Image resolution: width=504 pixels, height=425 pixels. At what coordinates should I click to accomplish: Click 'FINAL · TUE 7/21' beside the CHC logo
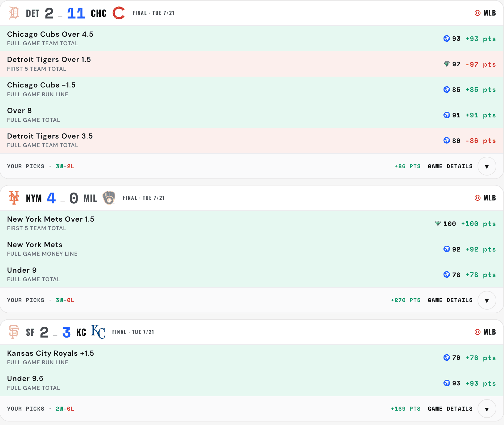(x=154, y=13)
